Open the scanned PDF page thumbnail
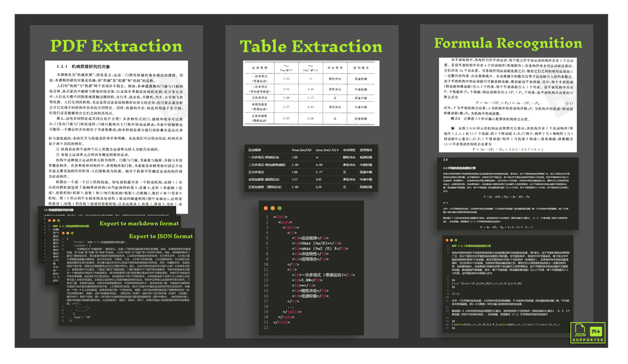 click(116, 137)
